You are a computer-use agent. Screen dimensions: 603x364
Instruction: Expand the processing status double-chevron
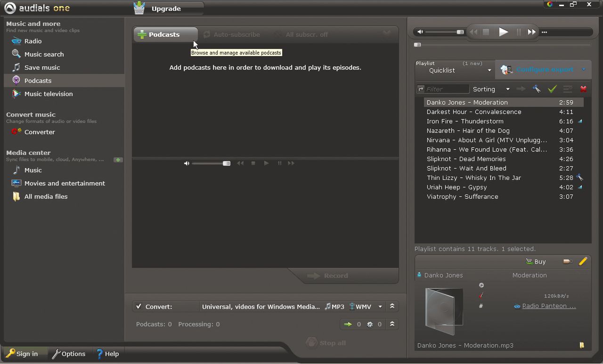pos(392,324)
